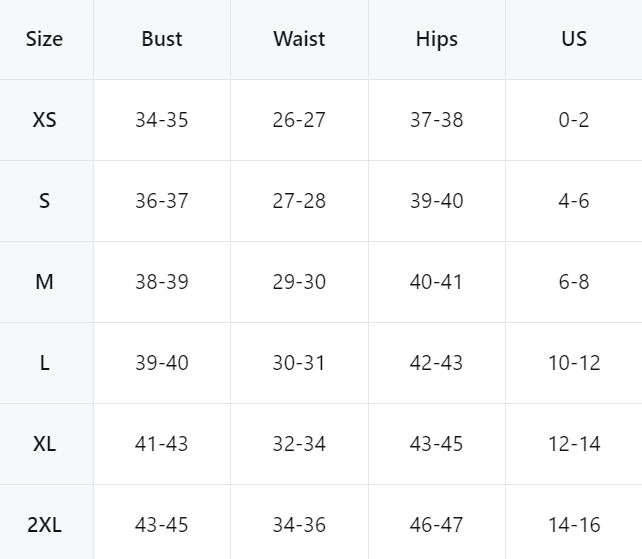Click the XS bust value 34-35

[x=162, y=120]
